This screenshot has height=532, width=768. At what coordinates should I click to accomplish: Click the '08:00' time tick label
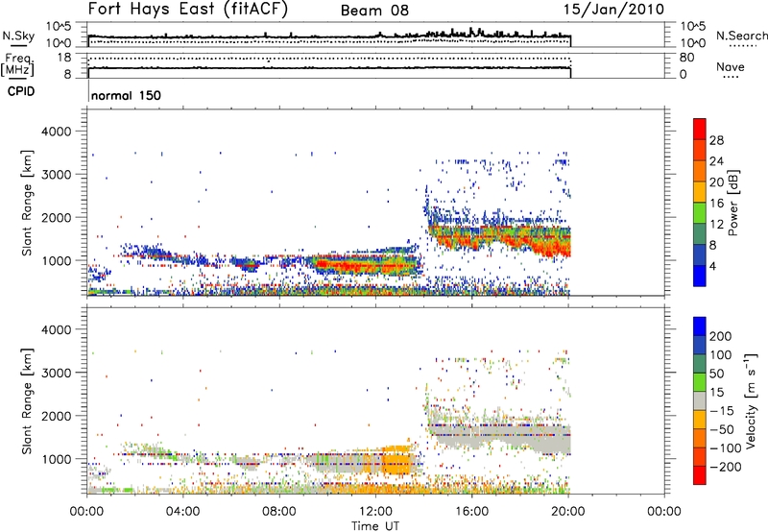[279, 512]
